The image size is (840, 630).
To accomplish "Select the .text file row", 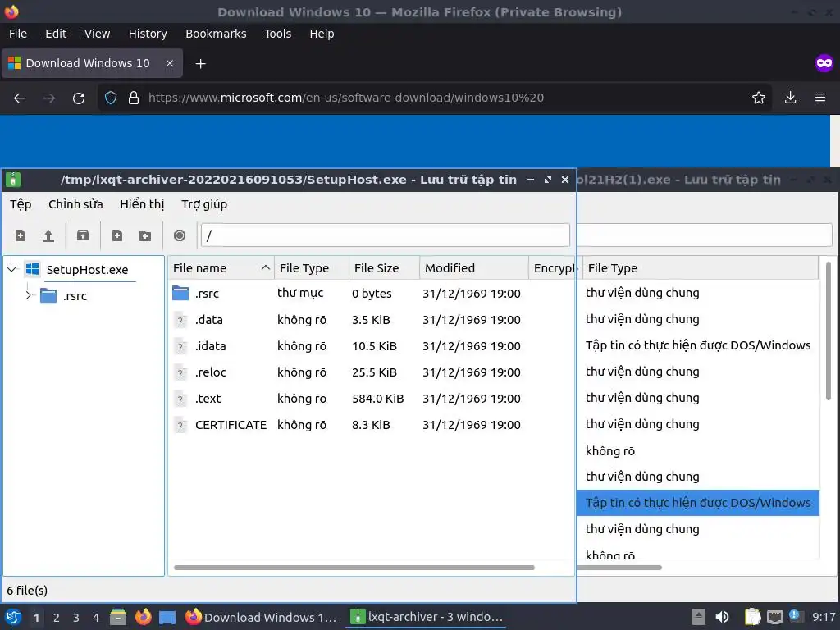I will [372, 399].
